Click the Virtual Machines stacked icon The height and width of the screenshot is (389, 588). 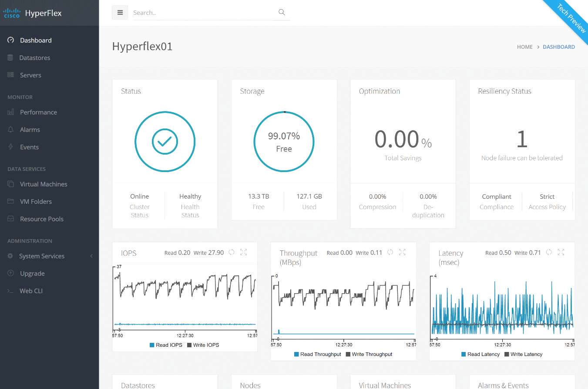(x=11, y=184)
